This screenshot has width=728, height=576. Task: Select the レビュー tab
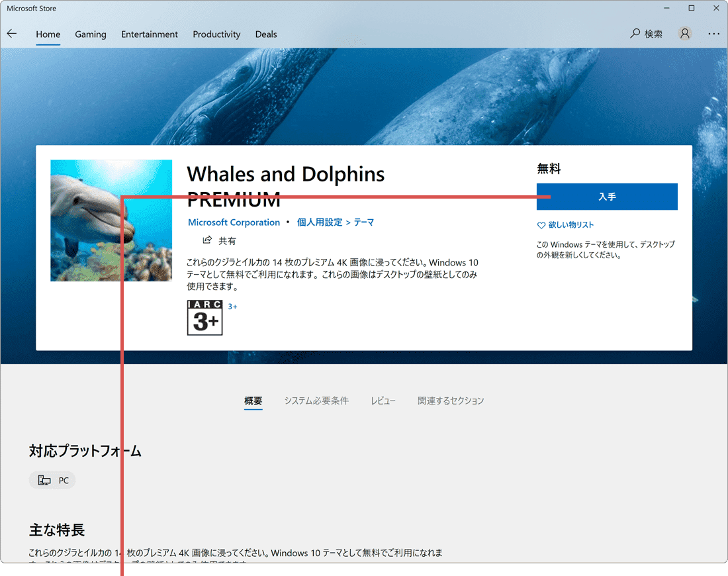coord(383,401)
